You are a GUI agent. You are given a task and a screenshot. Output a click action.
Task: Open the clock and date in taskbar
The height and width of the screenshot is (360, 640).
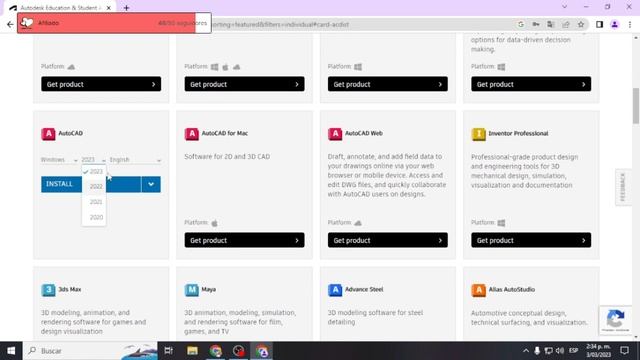(598, 351)
